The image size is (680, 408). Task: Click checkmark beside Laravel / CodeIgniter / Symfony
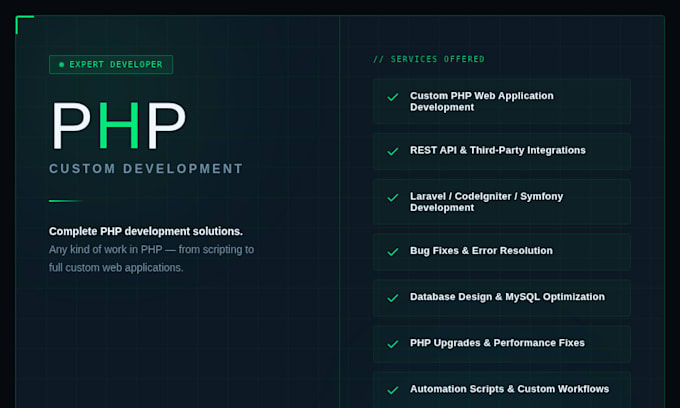click(393, 198)
